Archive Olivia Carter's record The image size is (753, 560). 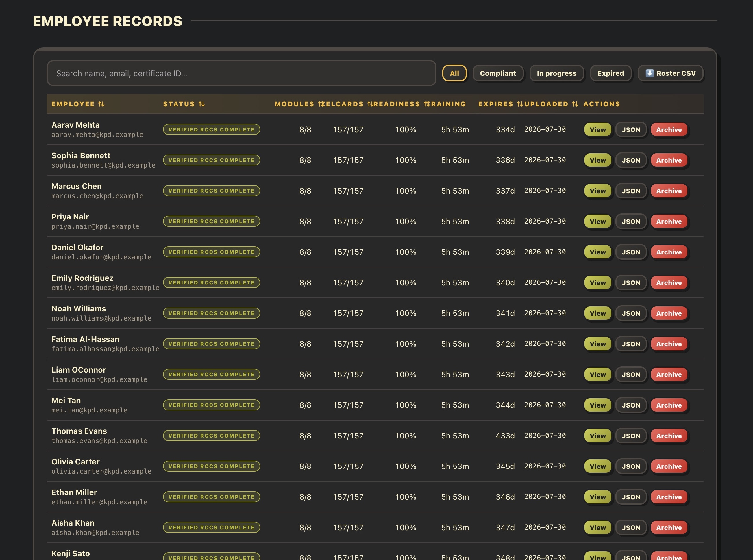pos(669,466)
